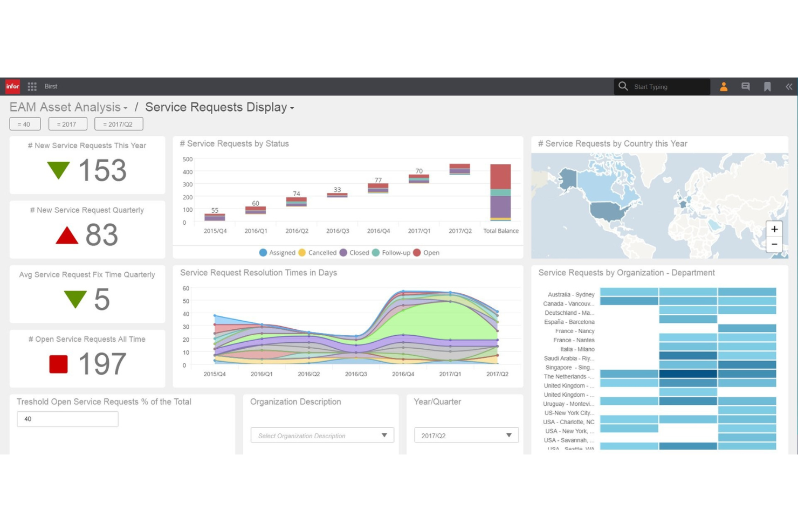Click the Uruguay - Montevi... row label
The image size is (798, 532).
(569, 404)
